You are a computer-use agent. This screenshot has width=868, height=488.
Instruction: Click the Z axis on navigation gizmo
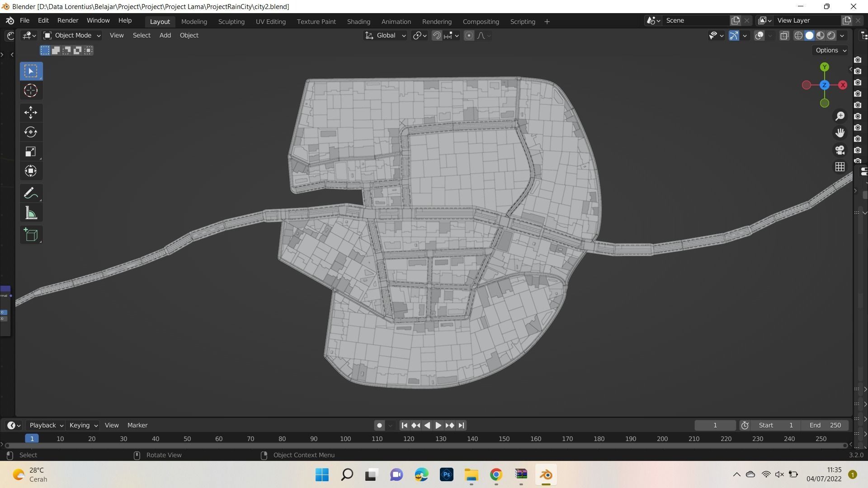(824, 85)
